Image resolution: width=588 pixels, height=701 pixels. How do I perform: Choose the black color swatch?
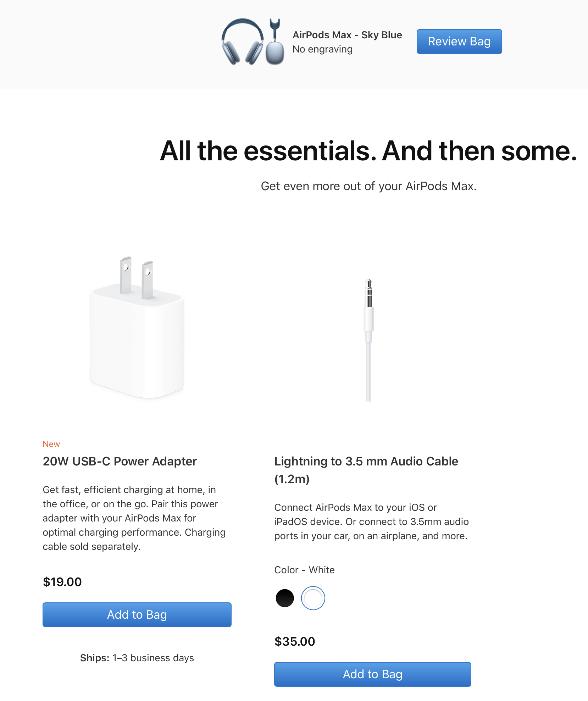click(285, 598)
